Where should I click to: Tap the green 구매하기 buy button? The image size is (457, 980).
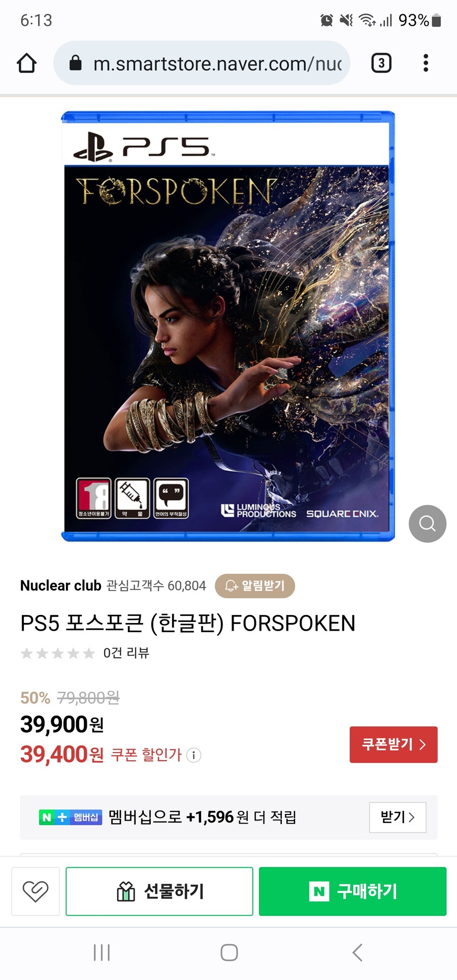coord(353,891)
